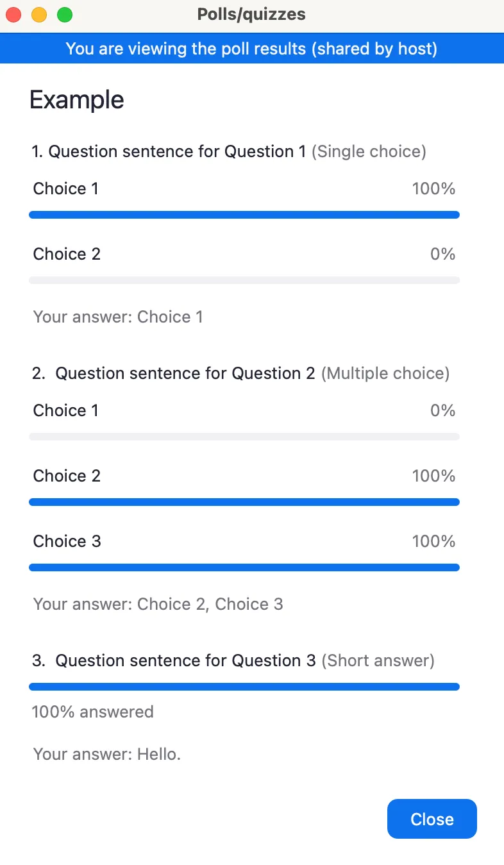Viewport: 504px width, 865px height.
Task: Click the progress bar for Choice 2
Action: click(x=244, y=501)
